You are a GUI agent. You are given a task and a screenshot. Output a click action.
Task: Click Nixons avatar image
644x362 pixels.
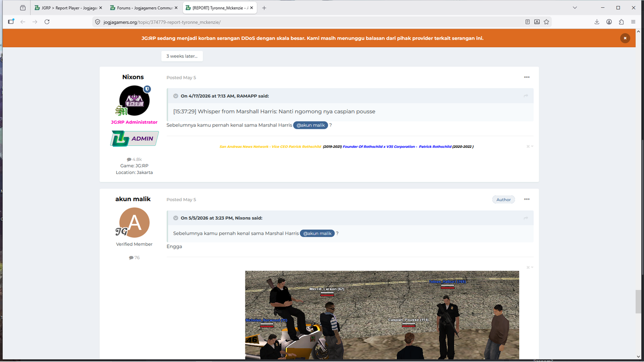(x=134, y=101)
